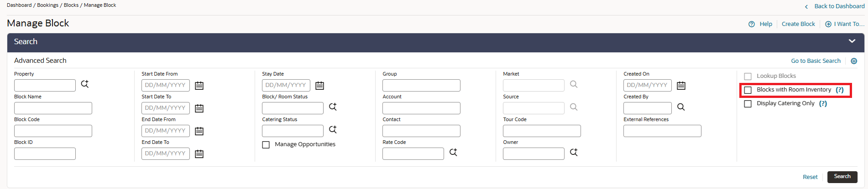Image resolution: width=868 pixels, height=189 pixels.
Task: Go to Dashboard breadcrumb
Action: (x=19, y=5)
